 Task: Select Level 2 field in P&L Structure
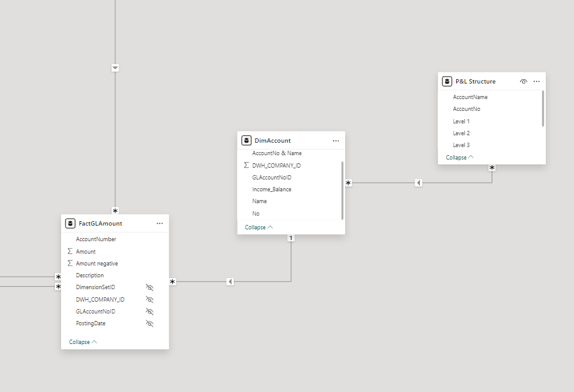click(461, 133)
